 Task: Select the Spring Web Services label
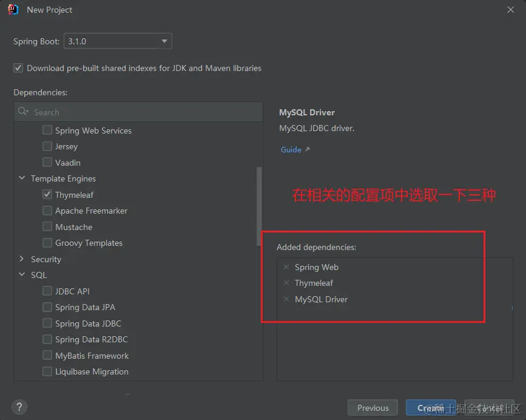[93, 130]
